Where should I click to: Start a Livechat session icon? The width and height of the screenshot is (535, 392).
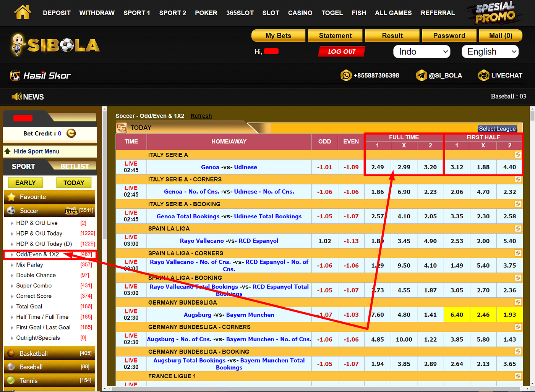click(x=483, y=76)
